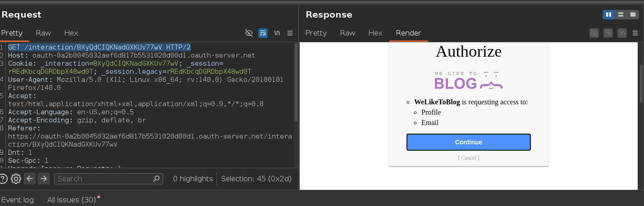Viewport: 644px width, 206px height.
Task: Switch Response view to Pretty tab
Action: pos(316,33)
